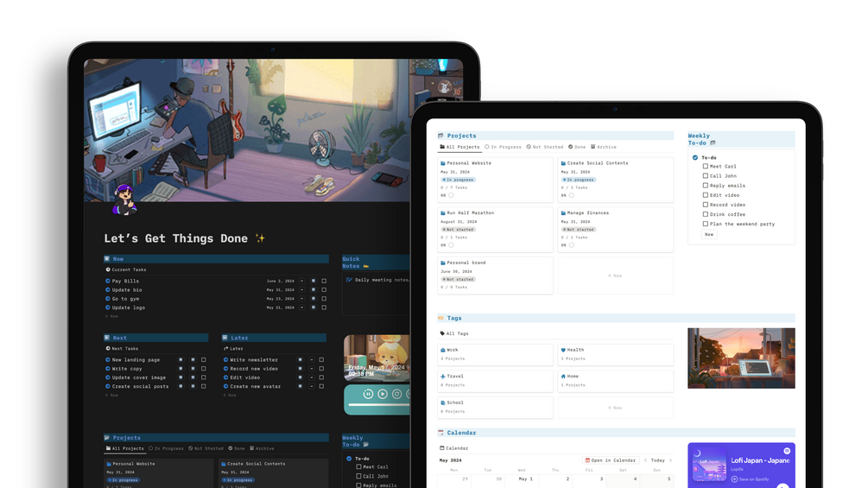Click the pause icon in the teal timer widget

[368, 394]
